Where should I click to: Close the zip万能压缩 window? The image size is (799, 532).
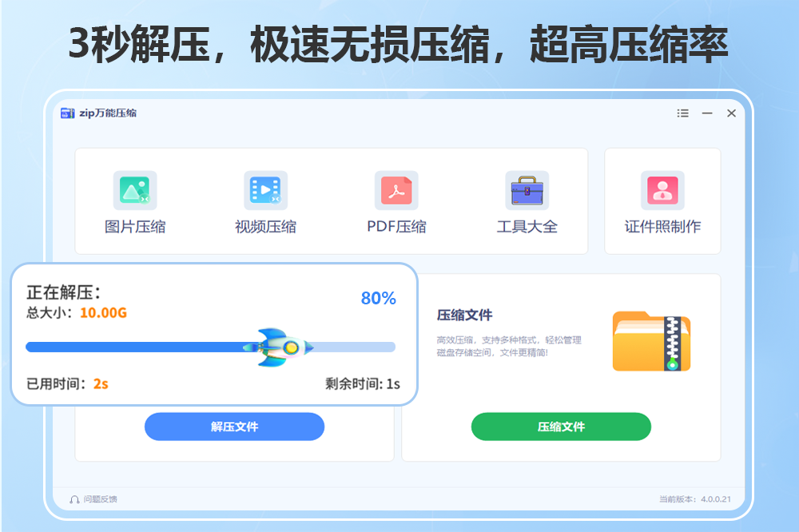tap(731, 113)
